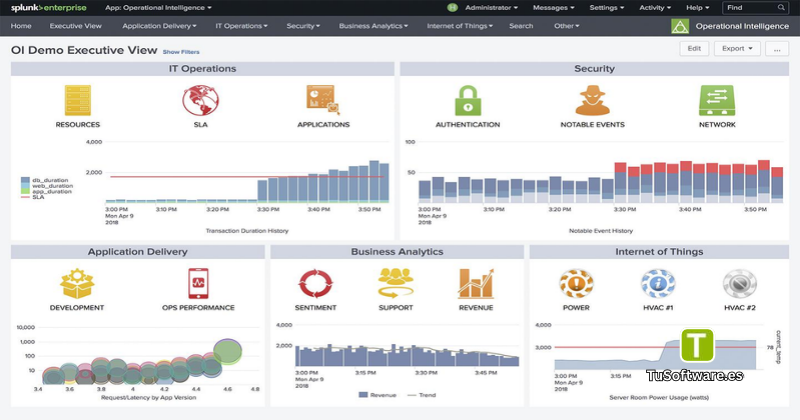Click the Operational Intelligence triangle logo
The height and width of the screenshot is (420, 800).
(x=680, y=26)
